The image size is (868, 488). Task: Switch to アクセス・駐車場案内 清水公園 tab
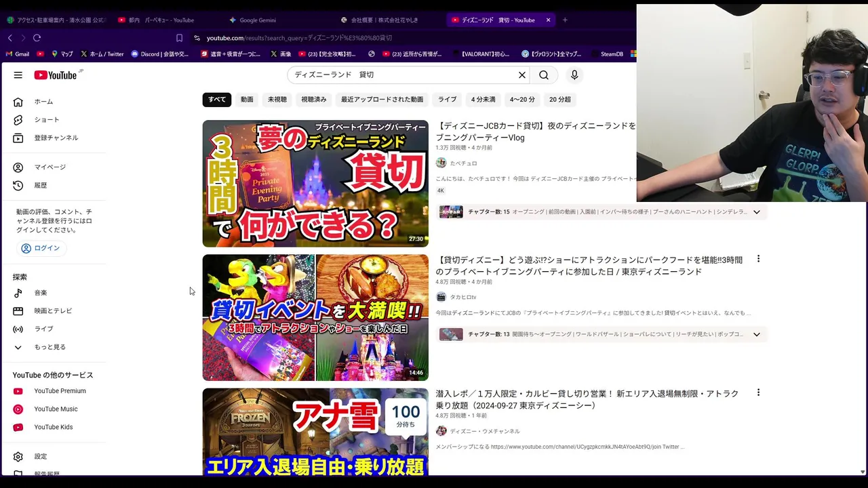56,20
